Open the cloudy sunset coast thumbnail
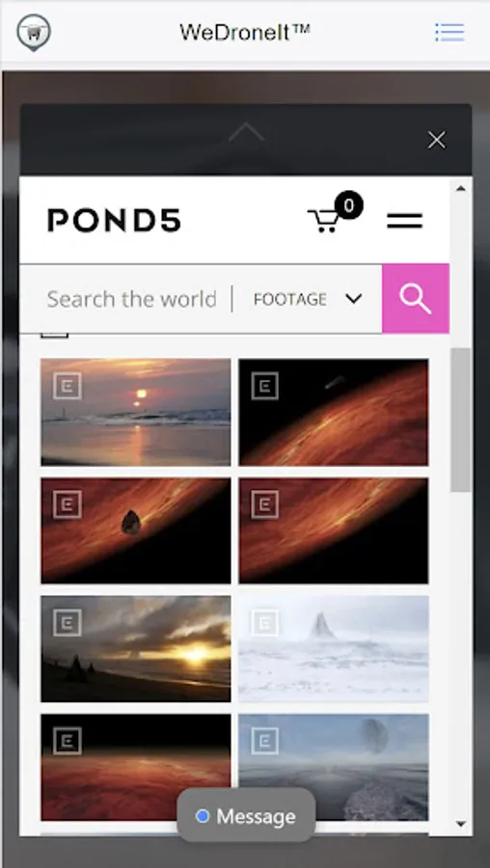The image size is (490, 868). click(x=136, y=649)
